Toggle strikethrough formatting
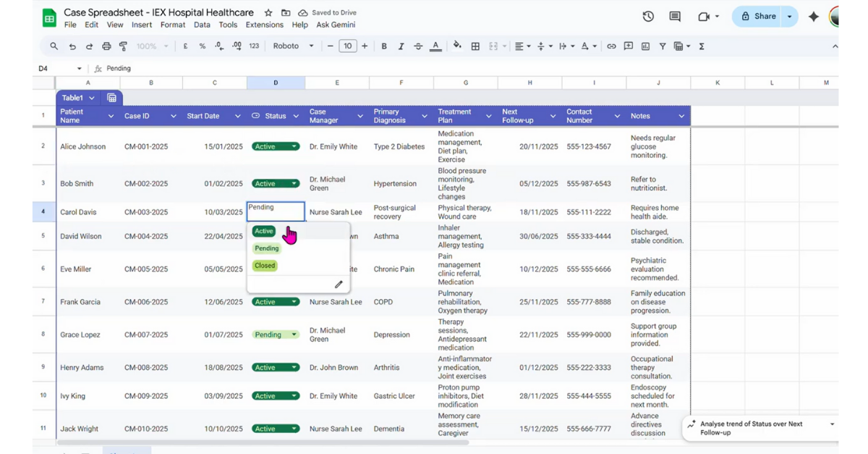The image size is (868, 454). click(418, 46)
